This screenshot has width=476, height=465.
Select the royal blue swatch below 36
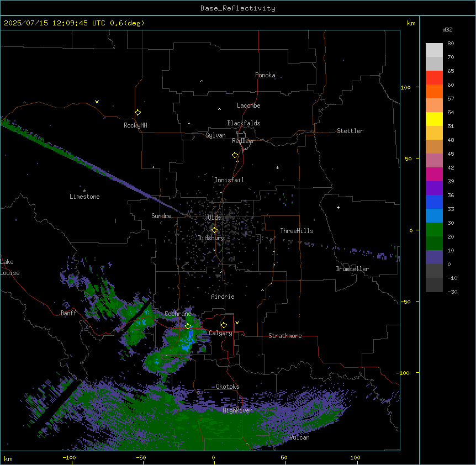(x=434, y=202)
